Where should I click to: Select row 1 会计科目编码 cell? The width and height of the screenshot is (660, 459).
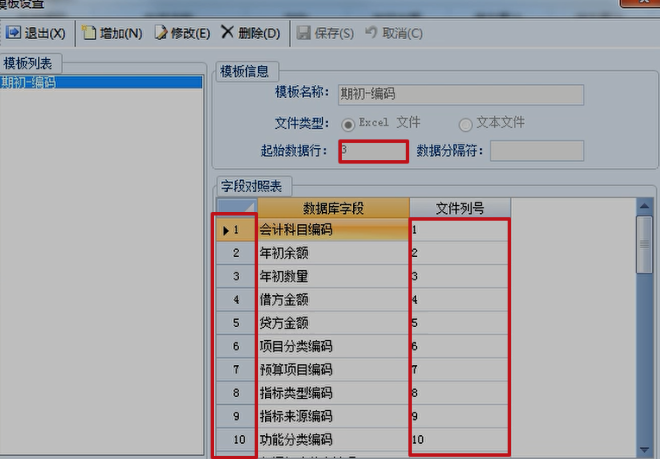(x=333, y=230)
